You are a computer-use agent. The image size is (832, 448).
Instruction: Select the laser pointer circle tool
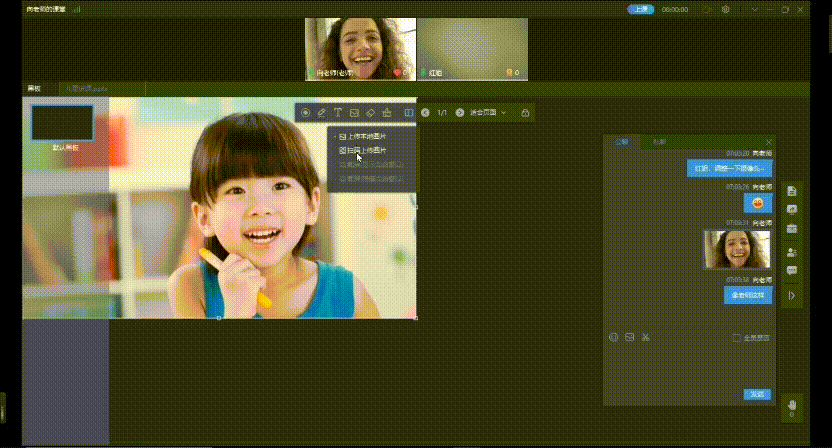click(x=306, y=113)
